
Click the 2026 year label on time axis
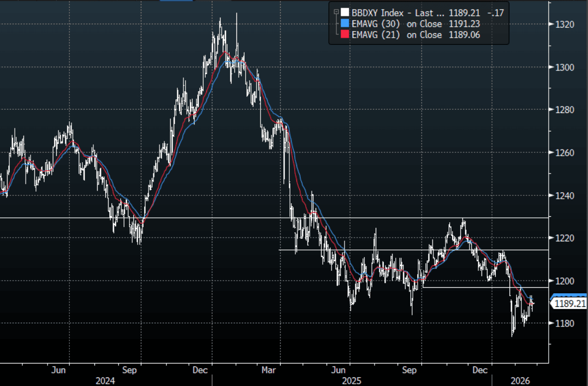pyautogui.click(x=518, y=380)
